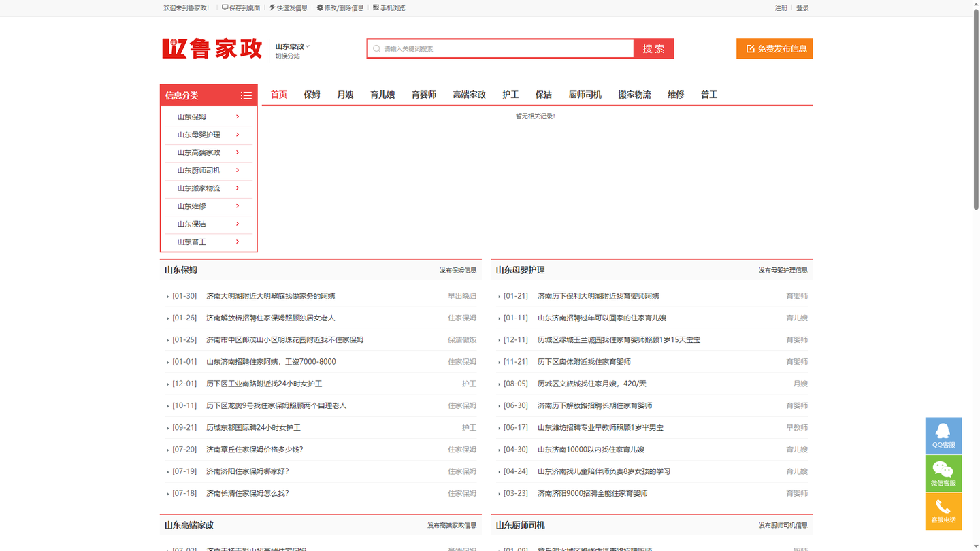This screenshot has width=980, height=551.
Task: Click the lightning quick-post icon
Action: 272,7
